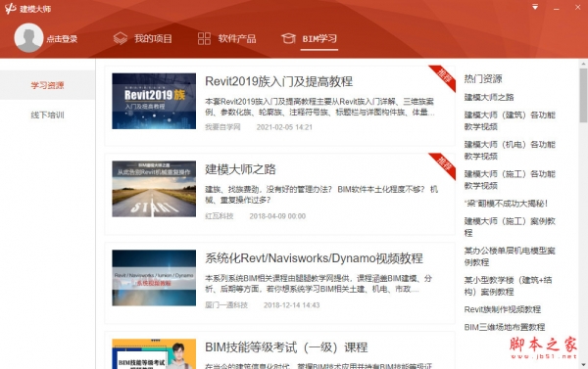Open 建模大师（建筑）各功能教学视频 link
The width and height of the screenshot is (588, 369).
click(x=510, y=120)
